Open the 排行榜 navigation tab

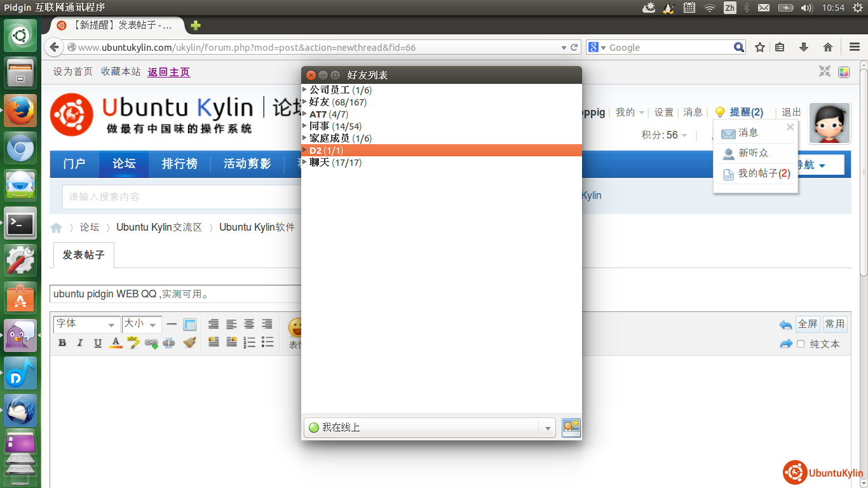tap(179, 164)
